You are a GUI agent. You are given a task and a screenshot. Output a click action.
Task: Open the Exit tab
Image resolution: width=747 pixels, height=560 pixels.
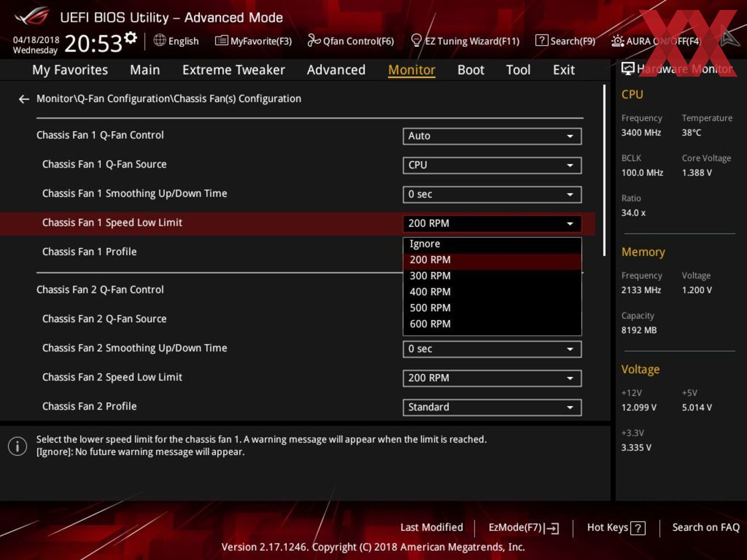564,70
